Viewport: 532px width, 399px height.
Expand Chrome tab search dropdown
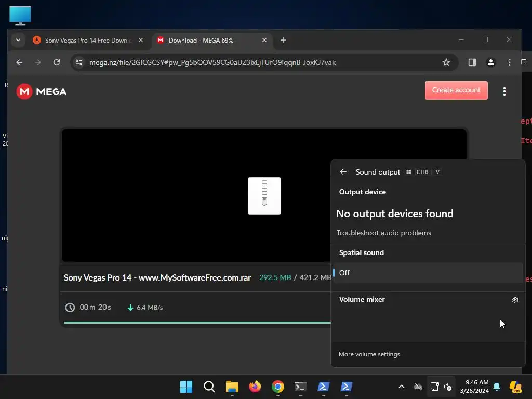(18, 41)
